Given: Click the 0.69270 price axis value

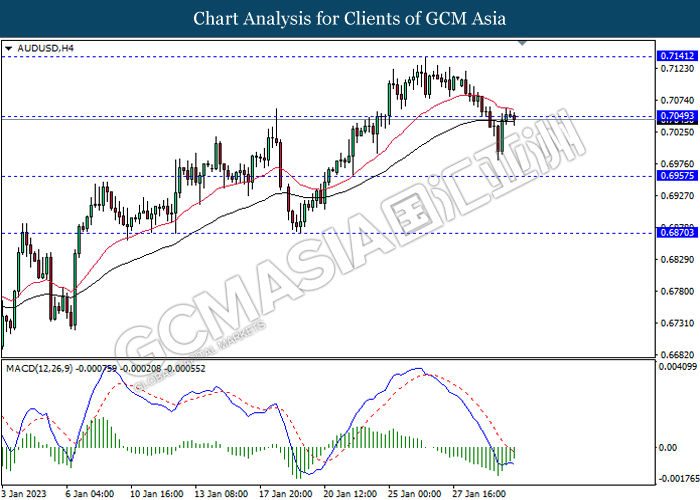Looking at the screenshot, I should (677, 196).
